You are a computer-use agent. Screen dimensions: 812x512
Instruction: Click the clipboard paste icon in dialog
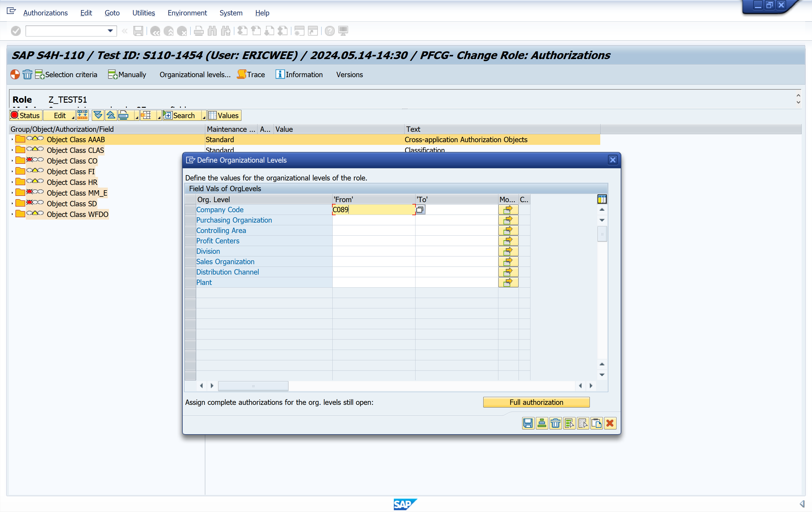596,423
